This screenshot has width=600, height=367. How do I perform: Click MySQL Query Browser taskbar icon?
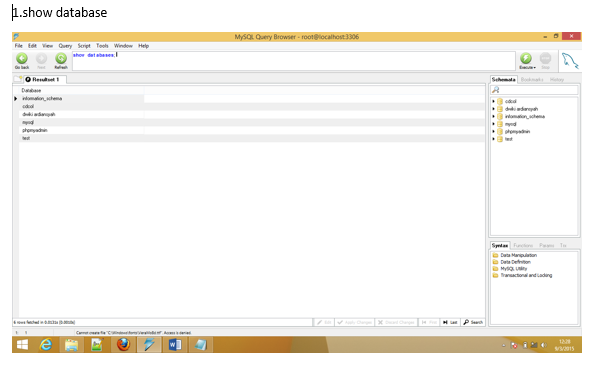coord(149,345)
